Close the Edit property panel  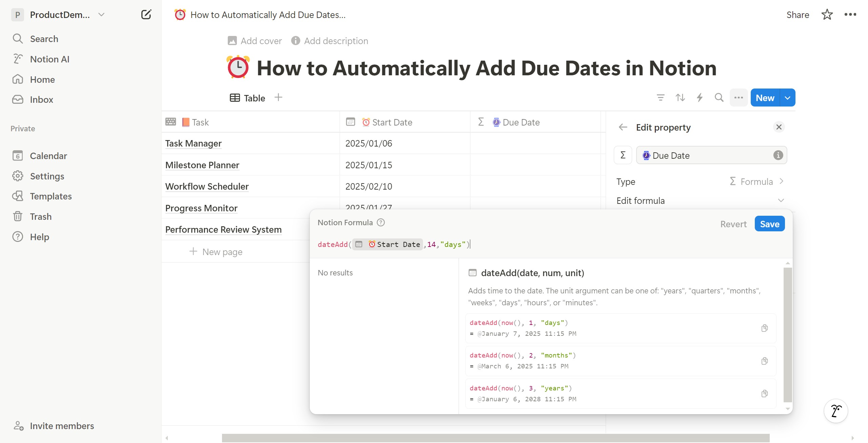(779, 127)
